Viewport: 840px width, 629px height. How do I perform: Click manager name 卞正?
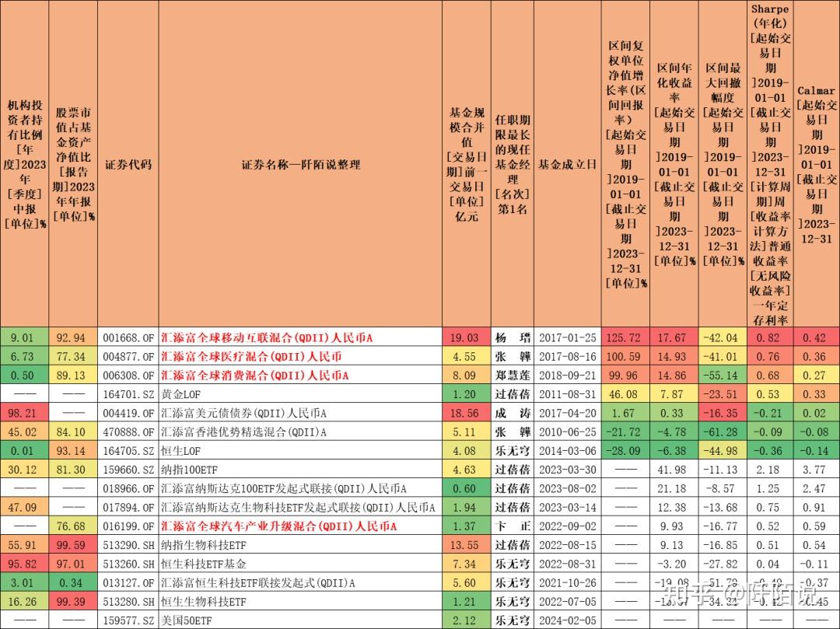pos(513,526)
